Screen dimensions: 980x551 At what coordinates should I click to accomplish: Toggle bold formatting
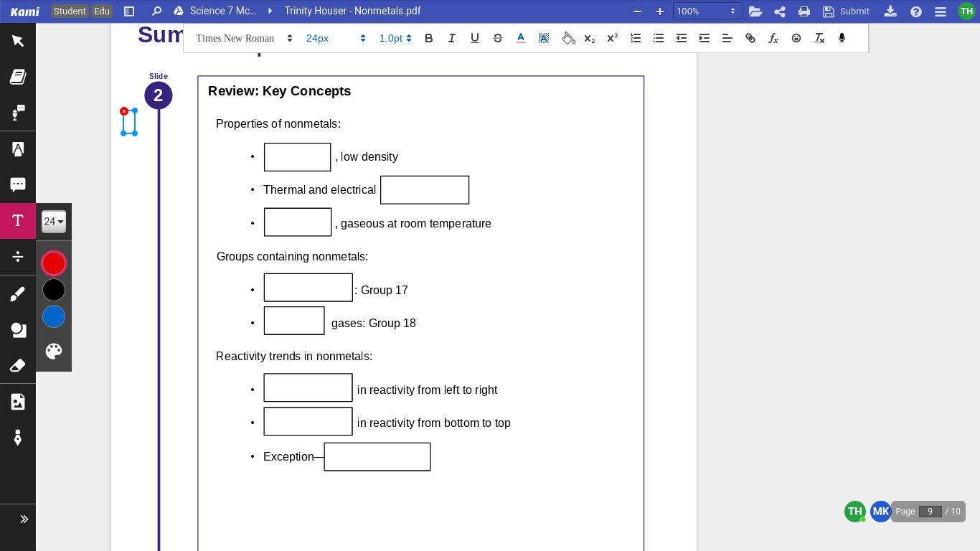click(429, 38)
